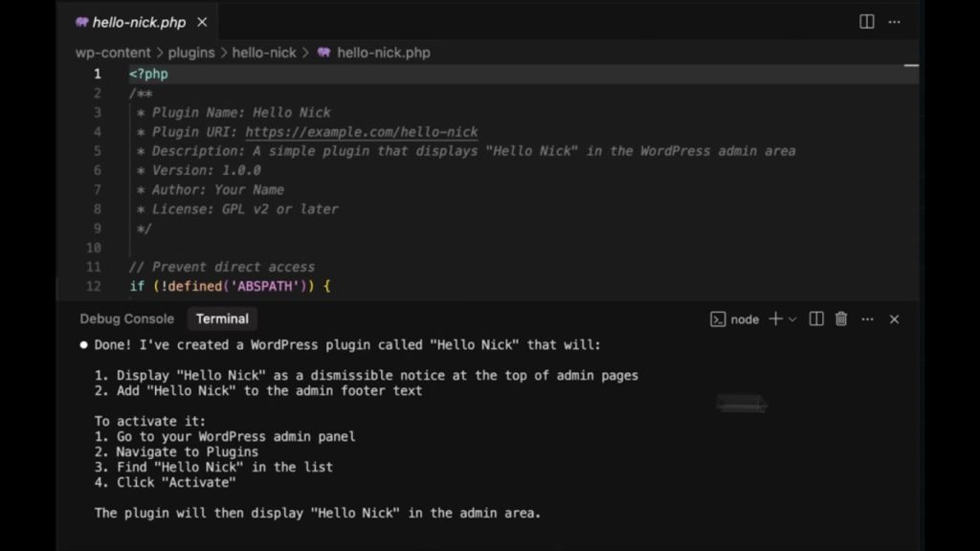Split the editor to the right
Viewport: 980px width, 551px height.
click(866, 22)
